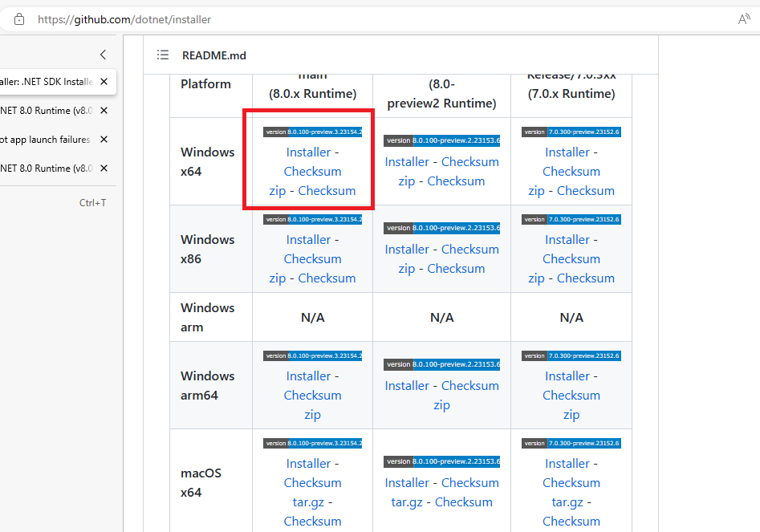This screenshot has width=760, height=532.
Task: Click the site information lock icon
Action: 18,18
